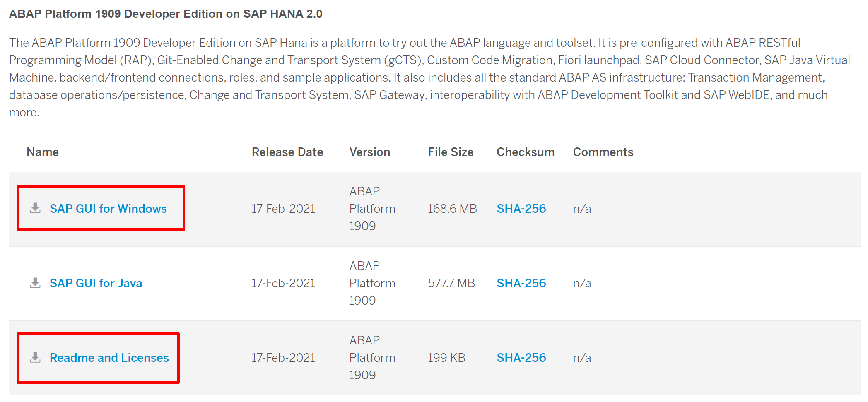This screenshot has height=402, width=868.
Task: Click the 168.6 MB file size cell
Action: (x=452, y=209)
